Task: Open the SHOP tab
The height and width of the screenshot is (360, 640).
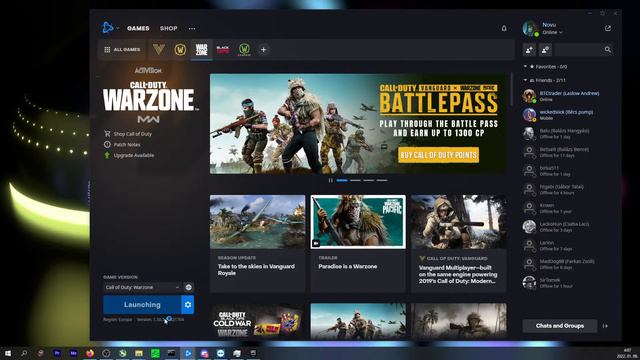Action: (x=169, y=28)
